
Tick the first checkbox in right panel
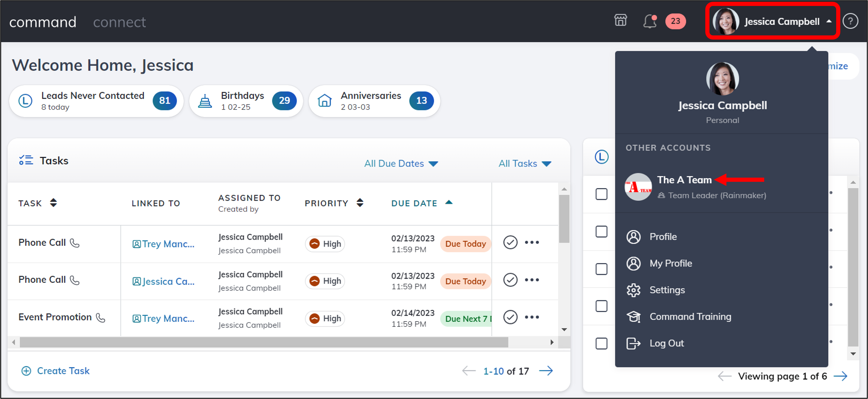tap(601, 194)
